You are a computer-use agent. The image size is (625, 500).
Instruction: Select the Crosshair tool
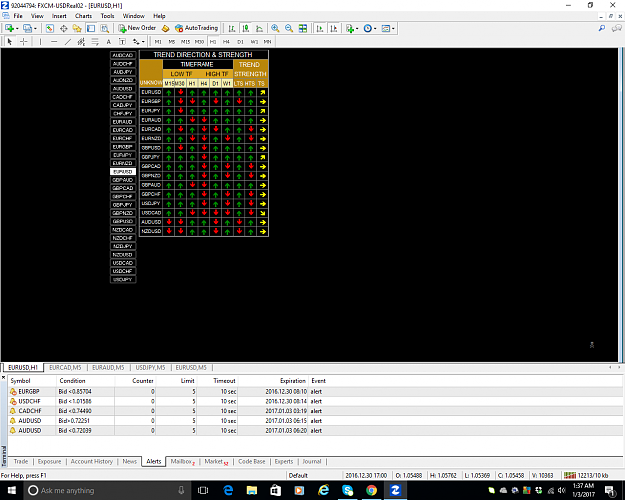point(24,41)
